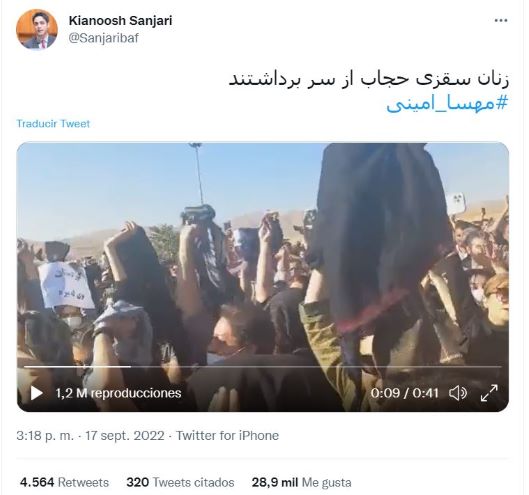This screenshot has height=495, width=529.
Task: Open the Persian Mahsa Amini hashtag
Action: pyautogui.click(x=447, y=104)
